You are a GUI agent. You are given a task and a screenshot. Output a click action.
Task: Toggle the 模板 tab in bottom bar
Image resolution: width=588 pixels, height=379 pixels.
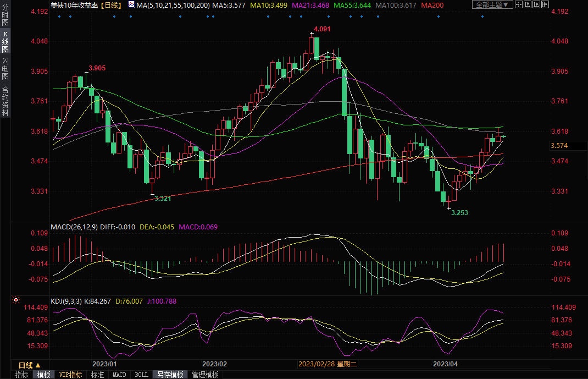tap(43, 375)
